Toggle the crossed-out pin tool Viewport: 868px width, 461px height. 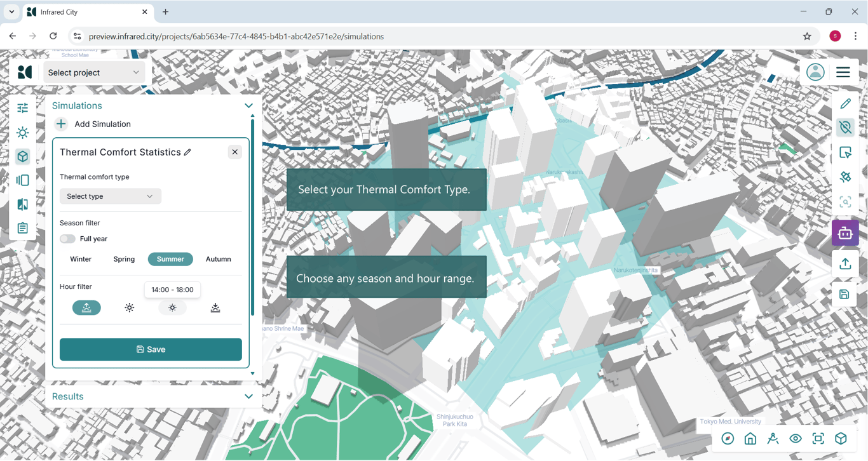coord(845,128)
